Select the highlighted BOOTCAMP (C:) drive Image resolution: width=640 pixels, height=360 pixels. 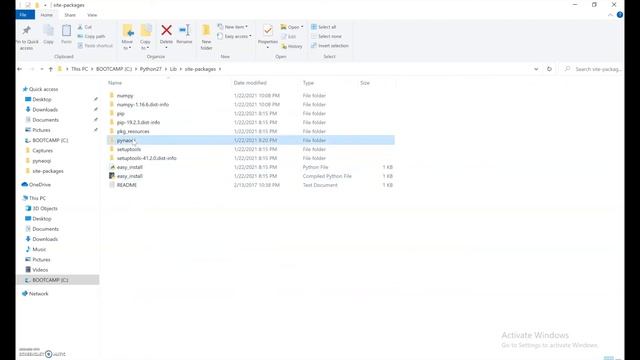pos(58,280)
